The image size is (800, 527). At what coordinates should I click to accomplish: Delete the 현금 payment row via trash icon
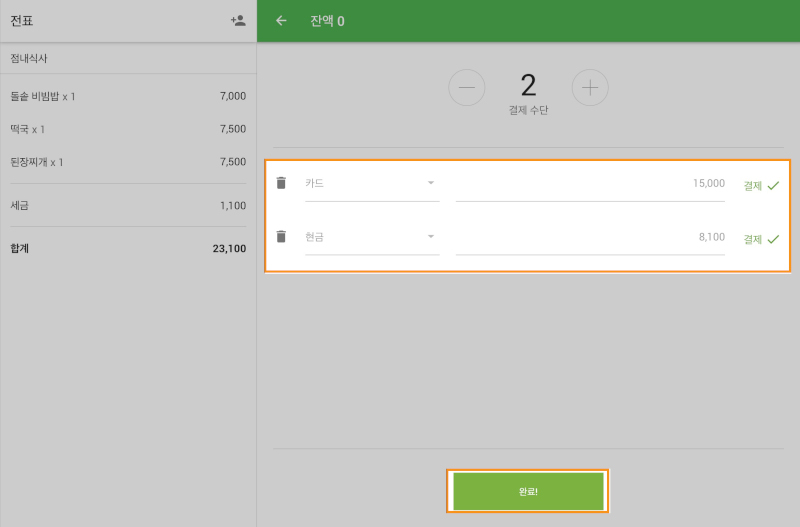[x=281, y=236]
